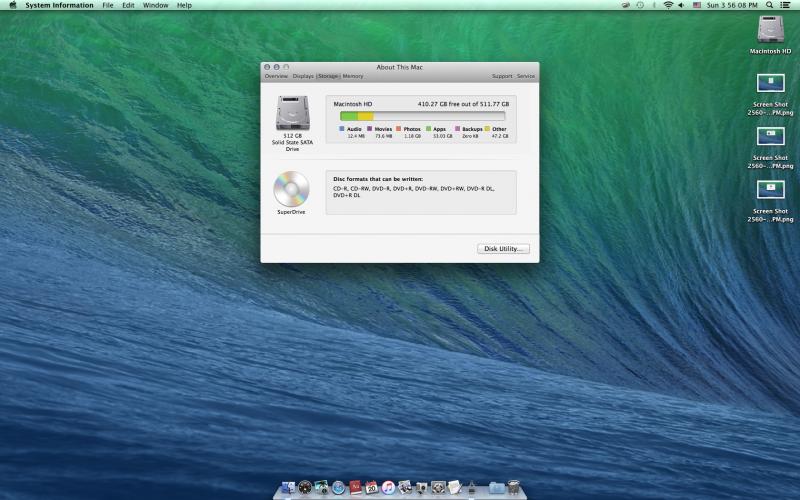The image size is (800, 500).
Task: Click the green Apps segment of storage bar
Action: pos(350,116)
